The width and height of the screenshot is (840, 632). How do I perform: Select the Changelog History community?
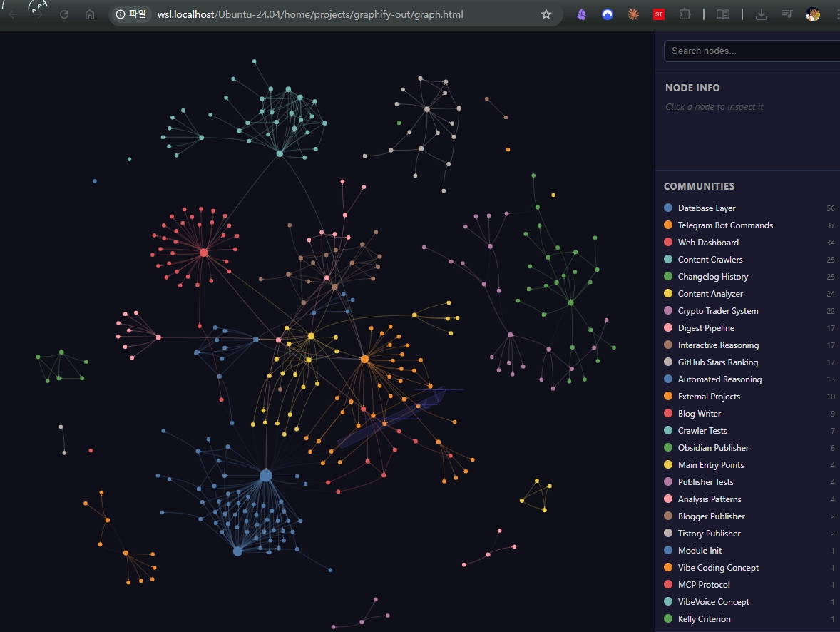pos(749,277)
